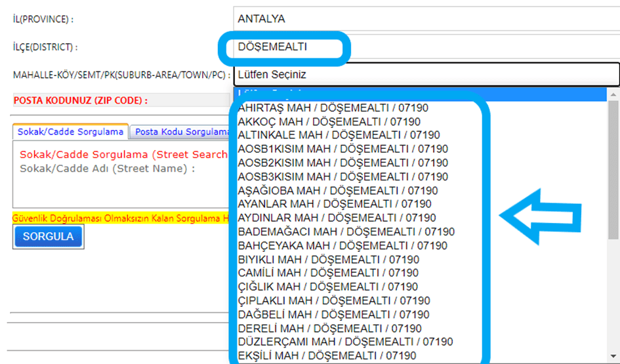
Task: Click the Lütfen Seçiniz suburb dropdown
Action: [425, 75]
